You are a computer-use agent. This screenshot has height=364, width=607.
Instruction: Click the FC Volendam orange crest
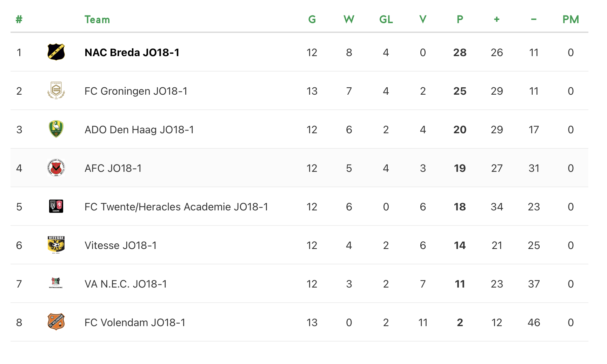pos(56,322)
